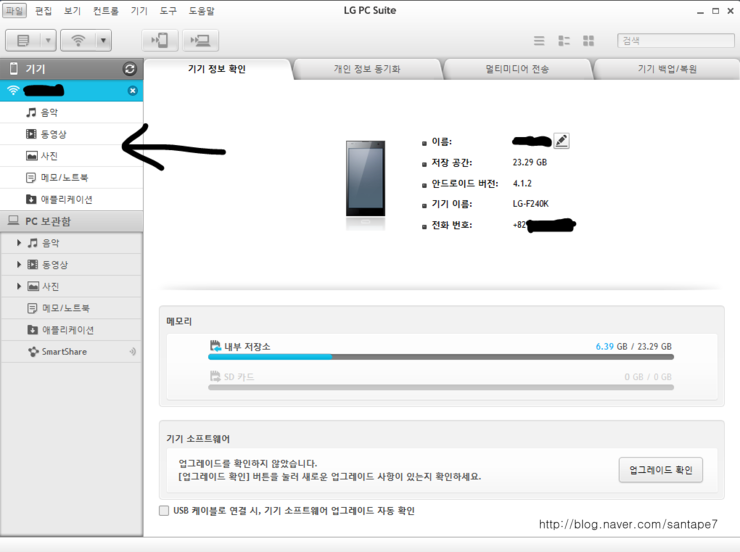Open the 도구 menu
Image resolution: width=740 pixels, height=552 pixels.
click(x=168, y=10)
